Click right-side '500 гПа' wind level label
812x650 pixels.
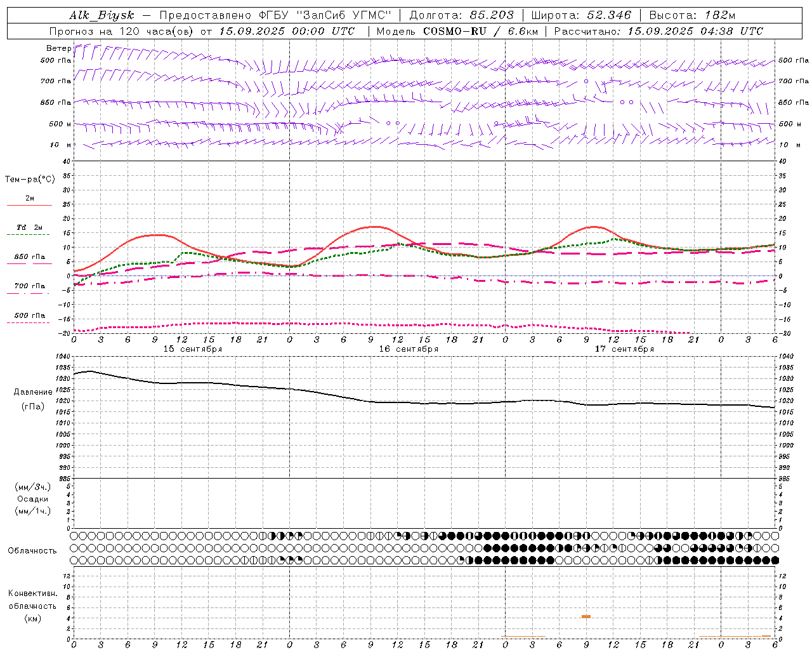pyautogui.click(x=794, y=60)
